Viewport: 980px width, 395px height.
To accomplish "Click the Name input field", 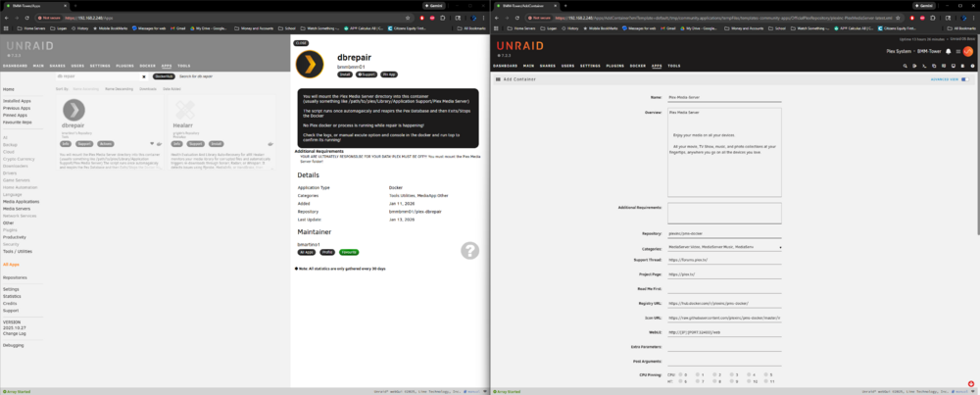I will tap(724, 97).
